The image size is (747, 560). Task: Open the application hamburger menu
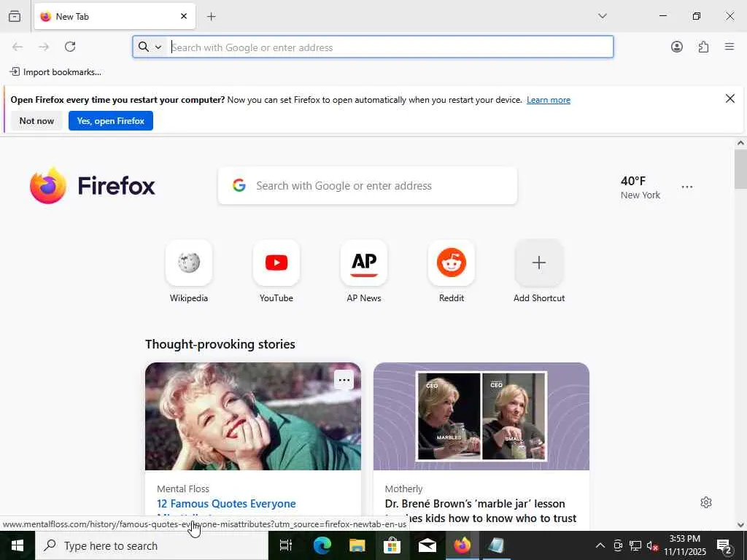tap(729, 47)
